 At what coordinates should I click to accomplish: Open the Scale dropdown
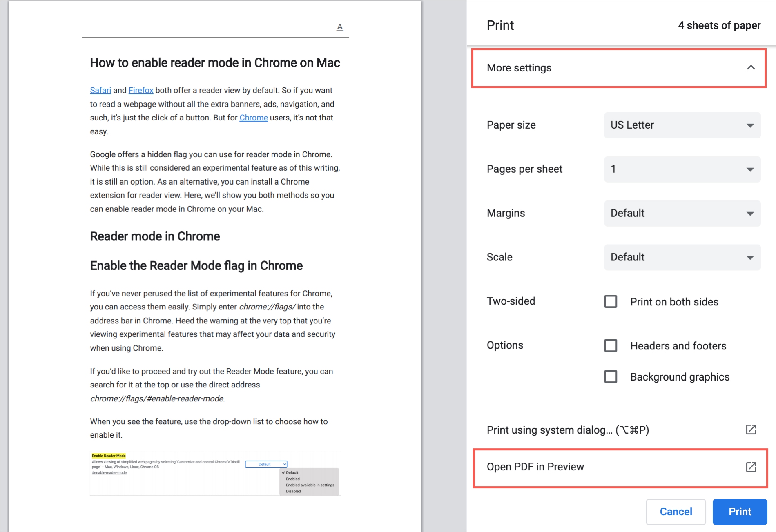[682, 257]
